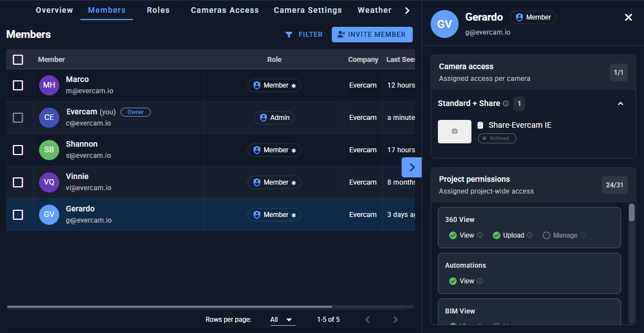Click the 1/1 camera access count badge

coord(618,73)
